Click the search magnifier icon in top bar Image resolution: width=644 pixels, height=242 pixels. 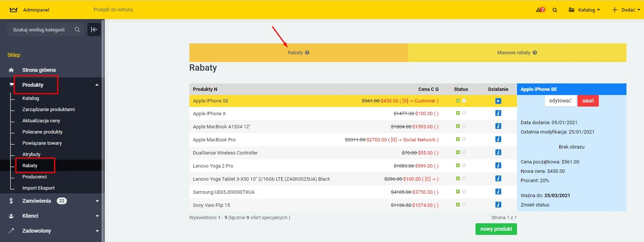[555, 10]
